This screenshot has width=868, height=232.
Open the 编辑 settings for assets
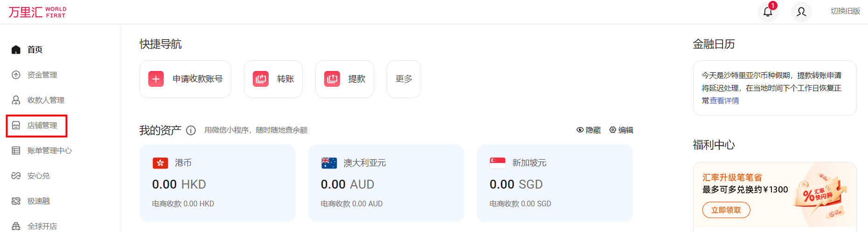point(621,130)
